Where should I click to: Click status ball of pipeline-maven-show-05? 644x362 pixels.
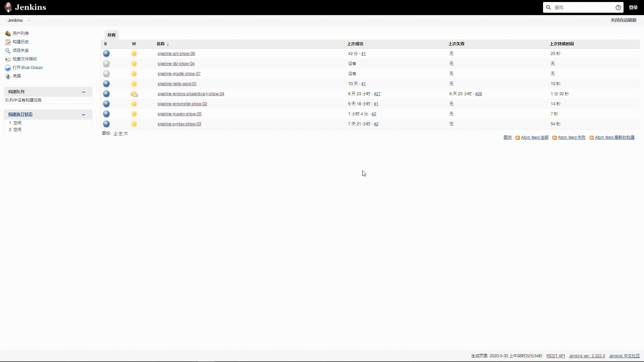pyautogui.click(x=106, y=114)
